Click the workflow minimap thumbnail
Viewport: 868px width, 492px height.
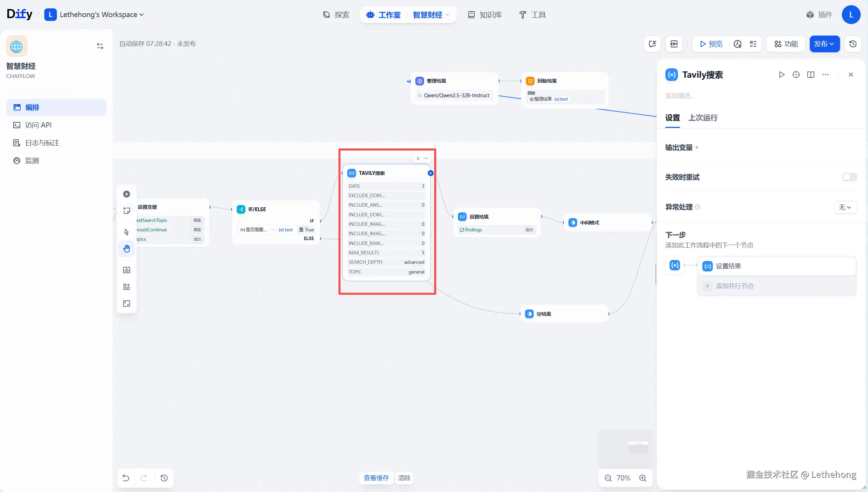[x=625, y=448]
